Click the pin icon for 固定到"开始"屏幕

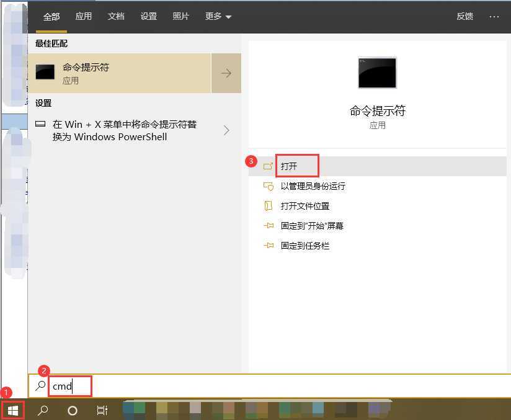point(269,226)
